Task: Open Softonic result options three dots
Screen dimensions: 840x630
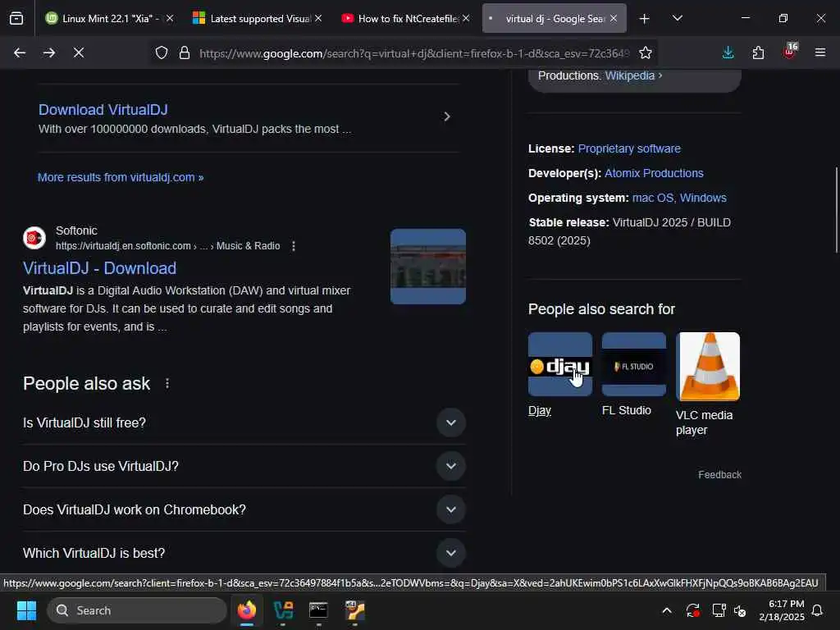Action: 293,246
